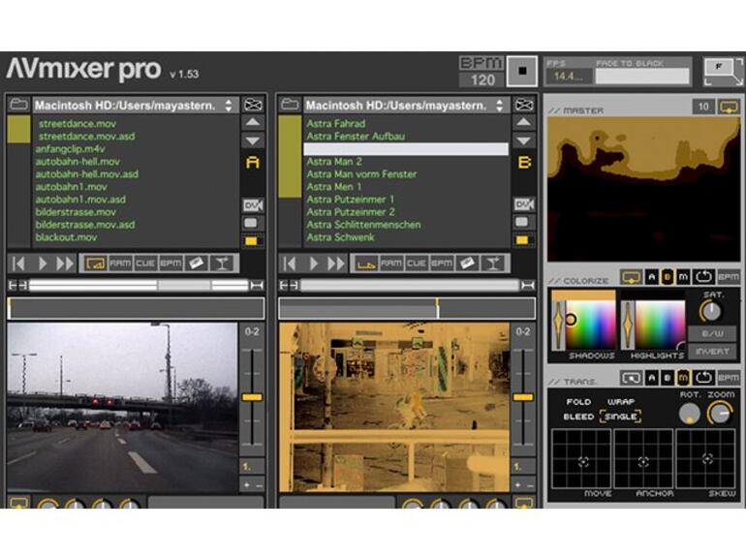Click the cocktail glass icon on deck A
Image resolution: width=746 pixels, height=560 pixels.
[222, 263]
